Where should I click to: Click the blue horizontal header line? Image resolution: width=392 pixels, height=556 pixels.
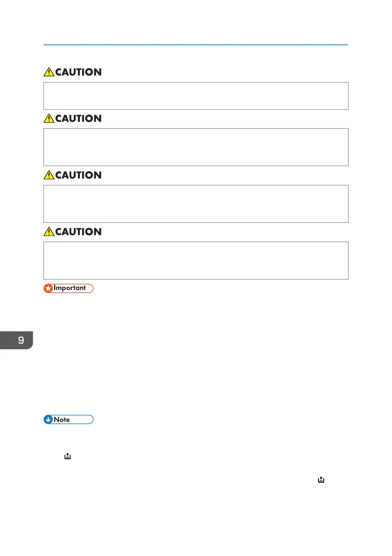click(196, 45)
